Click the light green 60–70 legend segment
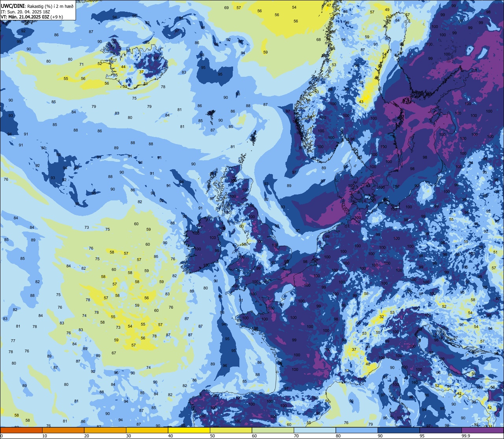The width and height of the screenshot is (504, 439). [273, 430]
